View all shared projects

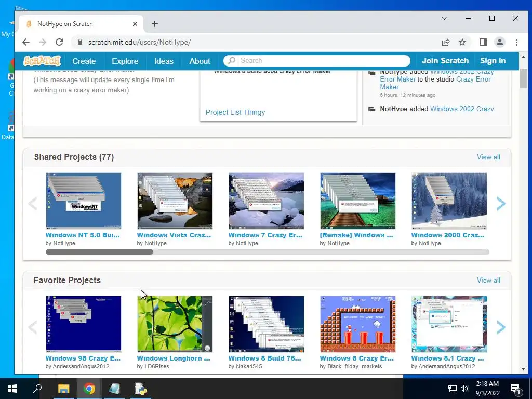coord(488,157)
